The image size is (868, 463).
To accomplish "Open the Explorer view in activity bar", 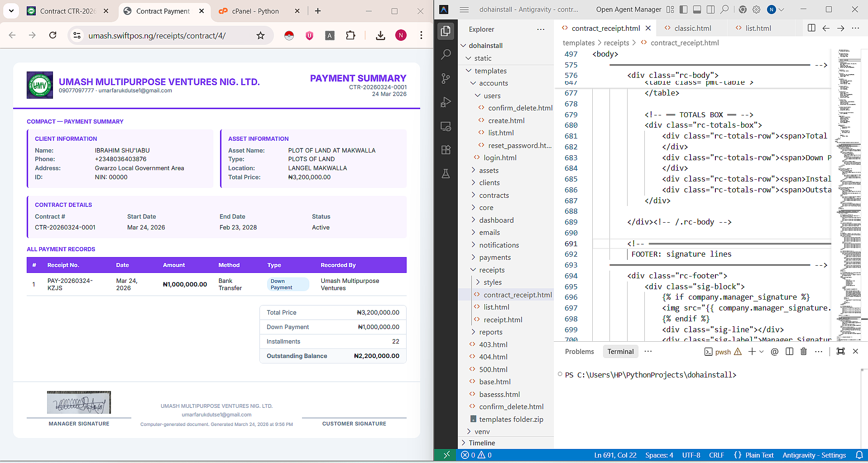I will tap(446, 31).
